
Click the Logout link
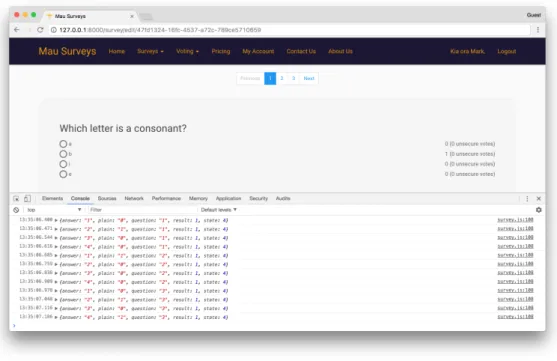(x=507, y=51)
